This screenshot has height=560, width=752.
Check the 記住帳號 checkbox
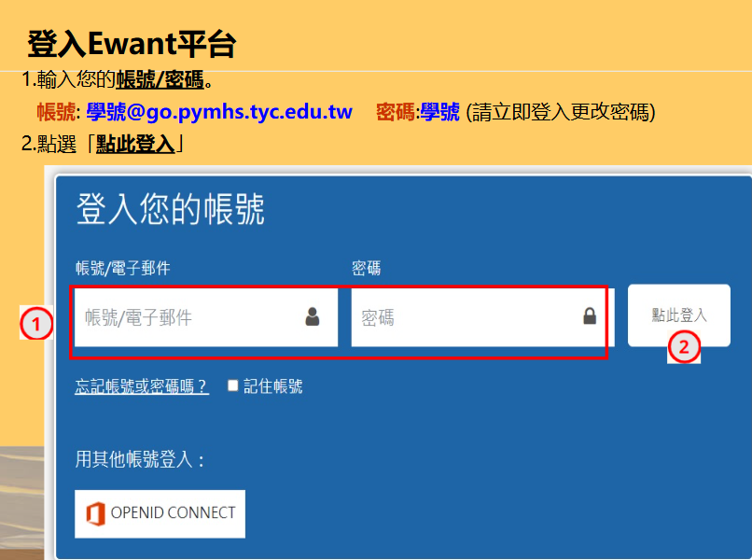click(232, 385)
